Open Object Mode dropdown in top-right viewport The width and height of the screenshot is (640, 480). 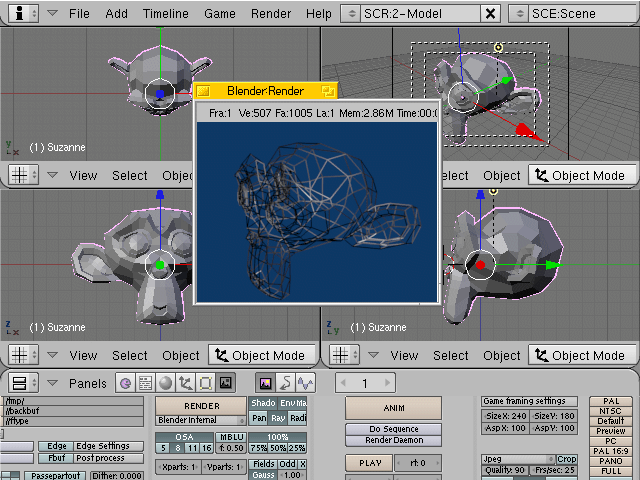(x=582, y=175)
